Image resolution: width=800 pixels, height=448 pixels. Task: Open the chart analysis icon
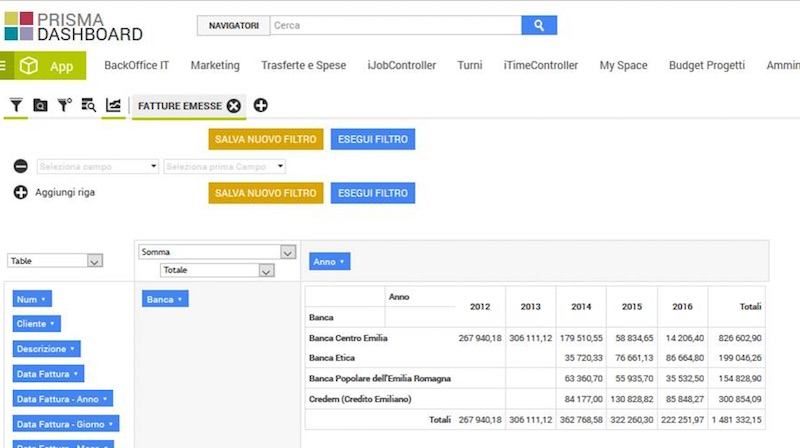click(x=113, y=105)
